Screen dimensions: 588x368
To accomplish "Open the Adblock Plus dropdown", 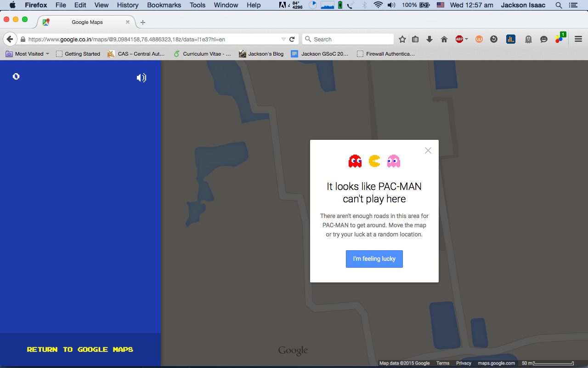I will click(x=462, y=40).
